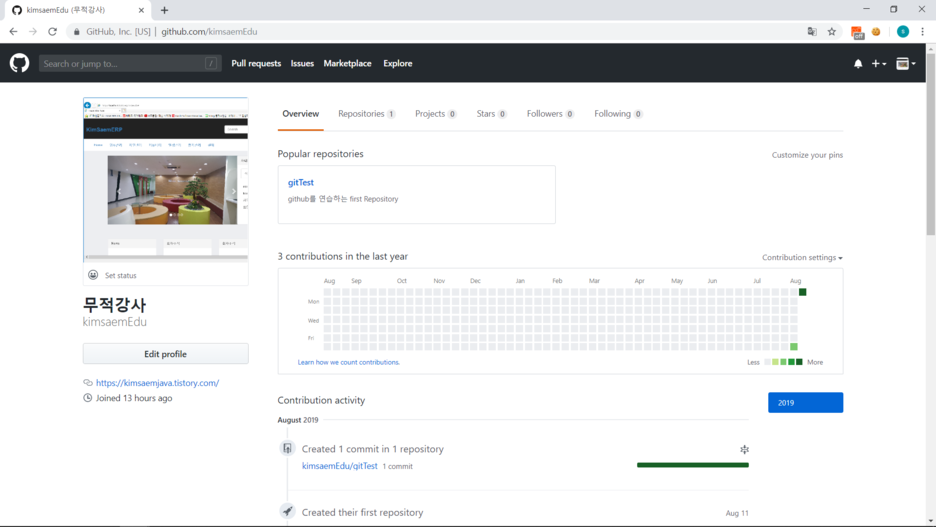The image size is (936, 527).
Task: Click the slash shortcut in search box
Action: [x=211, y=63]
